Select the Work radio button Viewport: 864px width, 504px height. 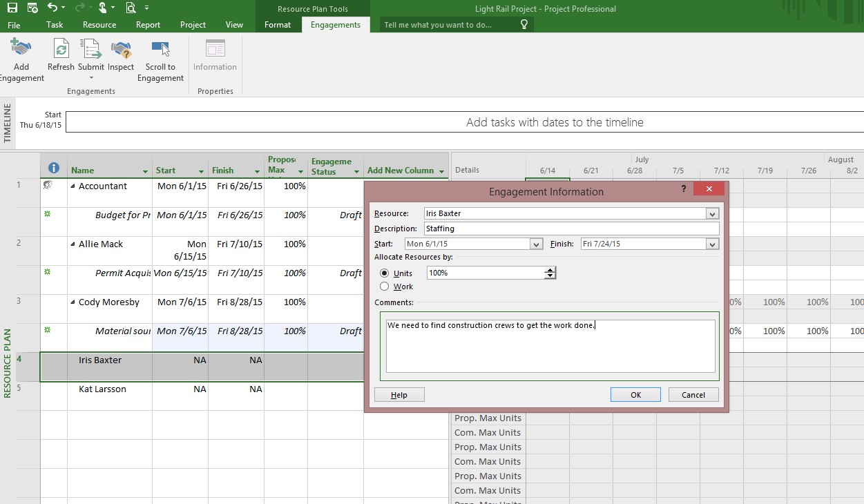[x=385, y=287]
